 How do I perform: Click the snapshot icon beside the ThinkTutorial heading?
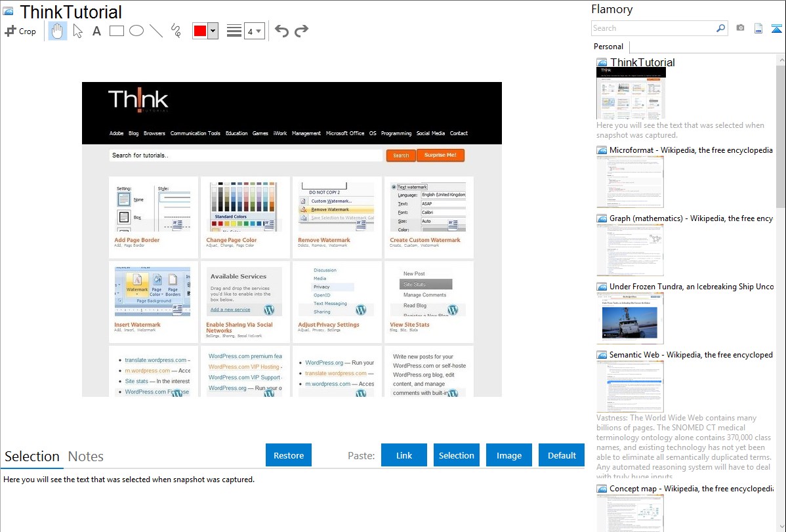tap(8, 12)
